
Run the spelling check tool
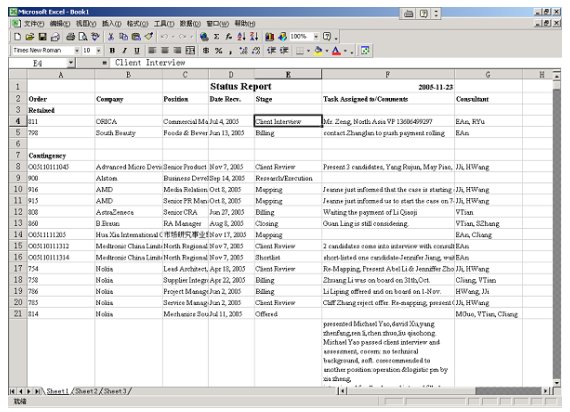pos(96,37)
